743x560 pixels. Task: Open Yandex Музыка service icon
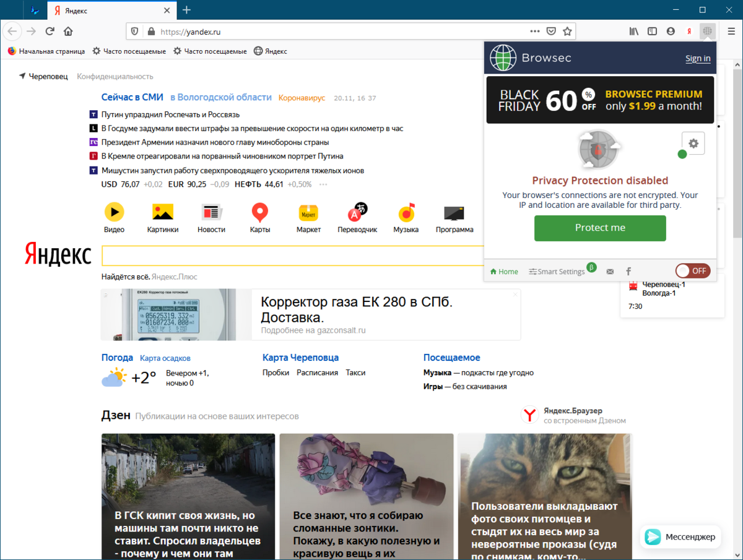tap(406, 212)
